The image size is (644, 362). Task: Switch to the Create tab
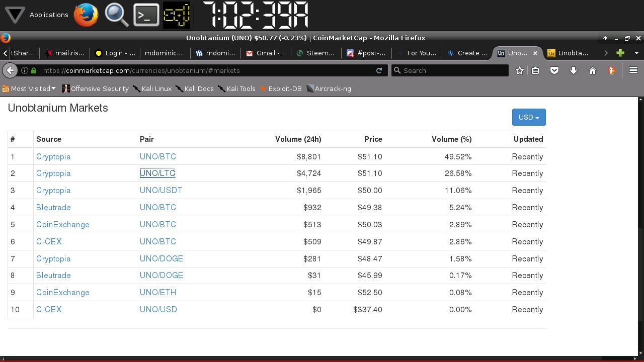pyautogui.click(x=467, y=53)
